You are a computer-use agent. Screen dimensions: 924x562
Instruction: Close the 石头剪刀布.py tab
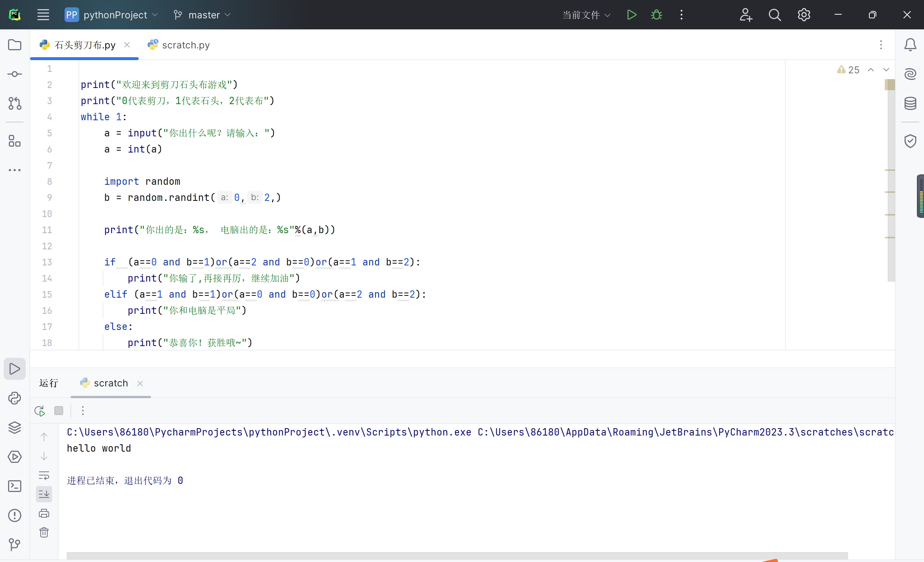[x=127, y=45]
